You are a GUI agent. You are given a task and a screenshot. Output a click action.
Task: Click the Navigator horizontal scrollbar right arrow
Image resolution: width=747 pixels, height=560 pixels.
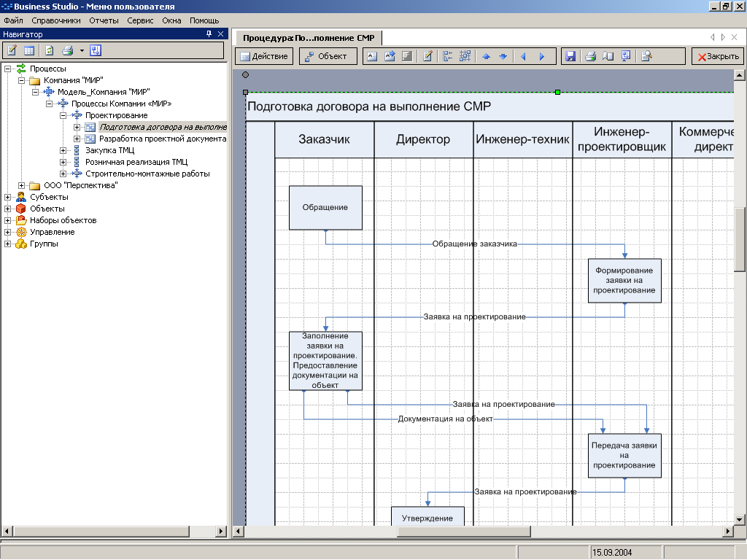tap(220, 531)
